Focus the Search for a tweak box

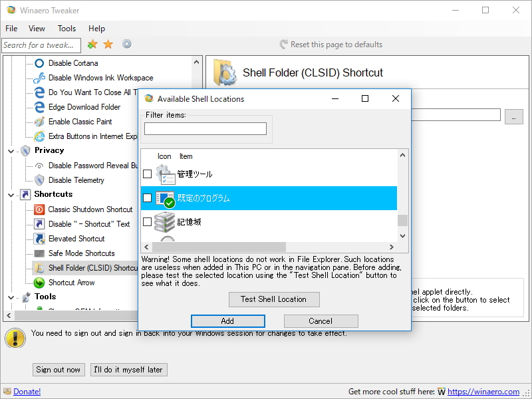click(x=41, y=45)
